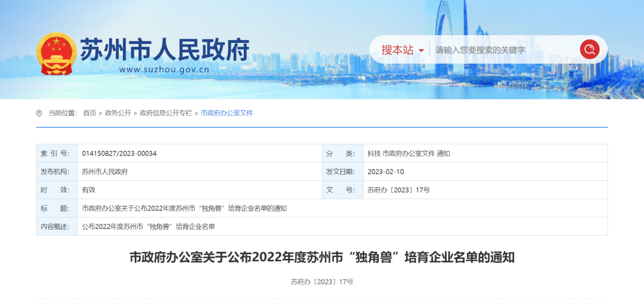Click the 索引号 label cell
This screenshot has height=306, width=644.
(57, 154)
